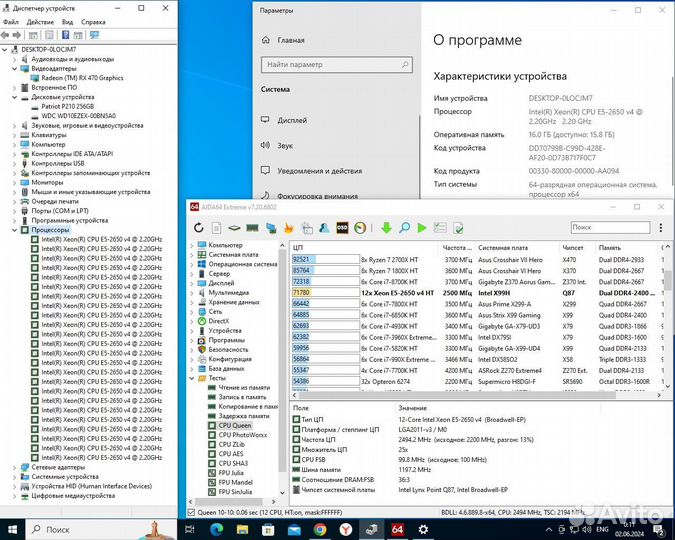This screenshot has height=540, width=675.
Task: Click the 71780 result bar for Xeon E5-2650 v4
Action: 325,293
